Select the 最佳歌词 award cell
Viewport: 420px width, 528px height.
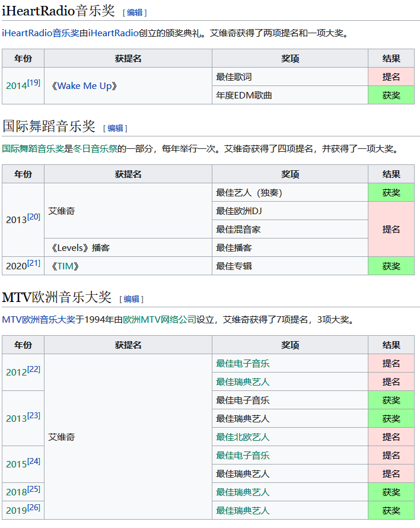click(289, 77)
